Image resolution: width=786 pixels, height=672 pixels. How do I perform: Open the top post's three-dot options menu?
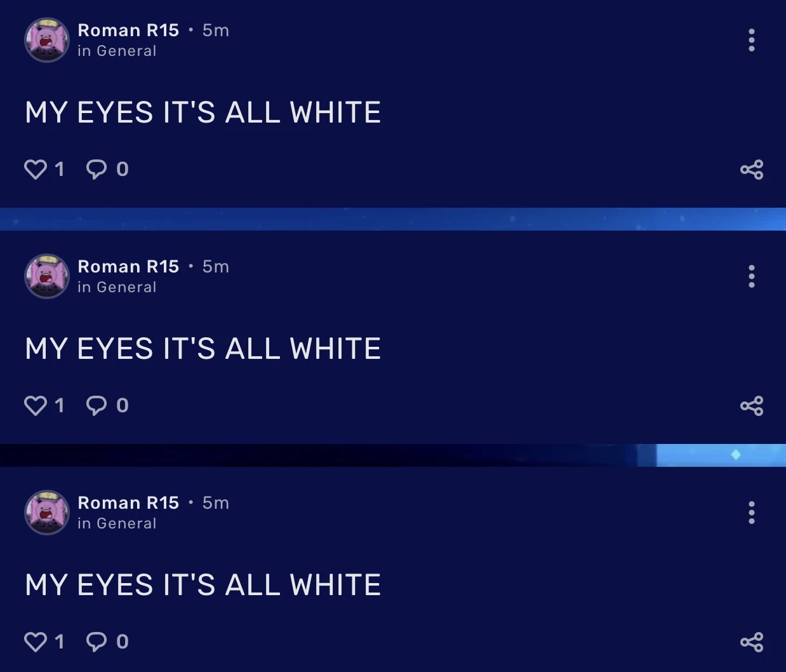pos(751,40)
